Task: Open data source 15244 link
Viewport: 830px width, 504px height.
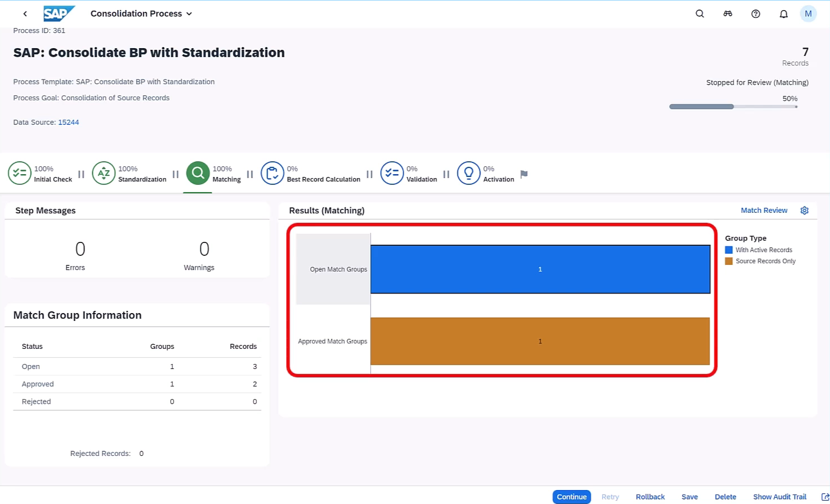Action: [x=68, y=122]
